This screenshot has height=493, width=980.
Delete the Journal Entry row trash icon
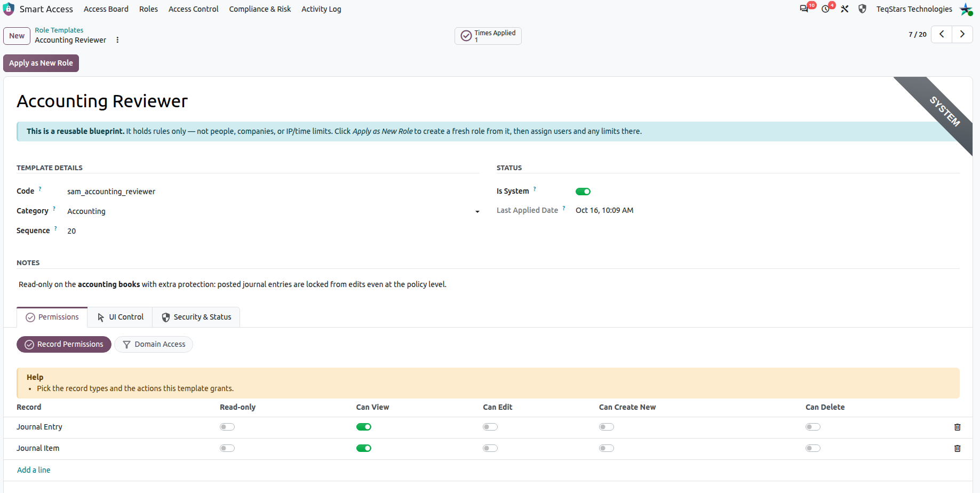(957, 427)
